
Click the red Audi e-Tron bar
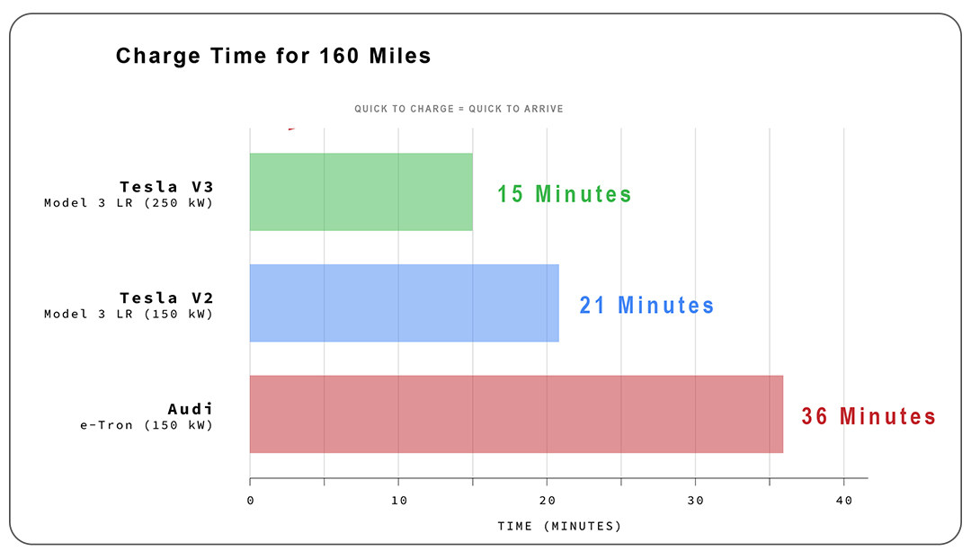click(x=516, y=413)
